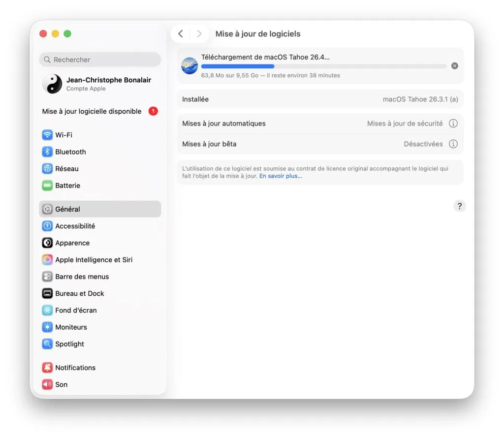Viewport: 504px width, 438px height.
Task: Open the Réseau globe icon
Action: point(47,168)
